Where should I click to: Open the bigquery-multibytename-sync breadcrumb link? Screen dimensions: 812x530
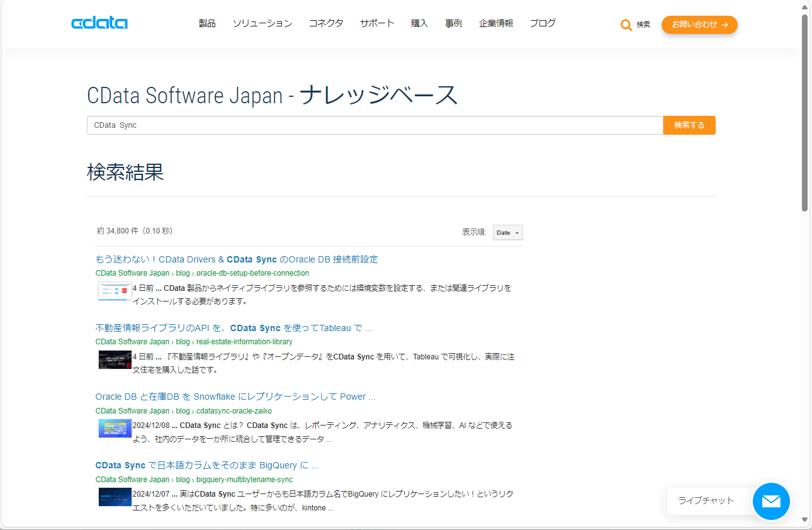[x=244, y=479]
